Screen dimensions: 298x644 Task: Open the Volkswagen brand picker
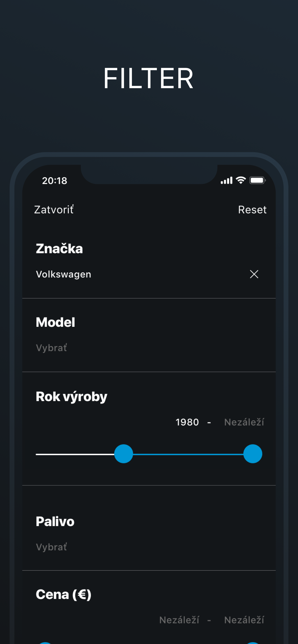[x=64, y=274]
